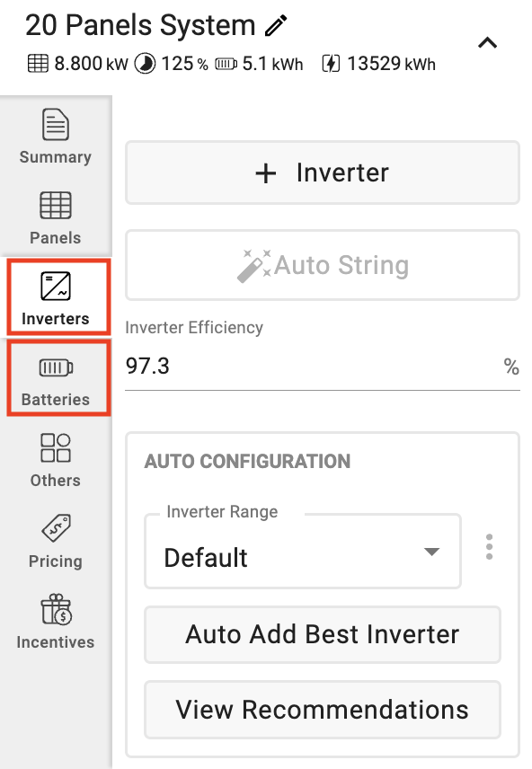Click the battery icon showing 5.1 kWh
The width and height of the screenshot is (532, 769).
(226, 64)
